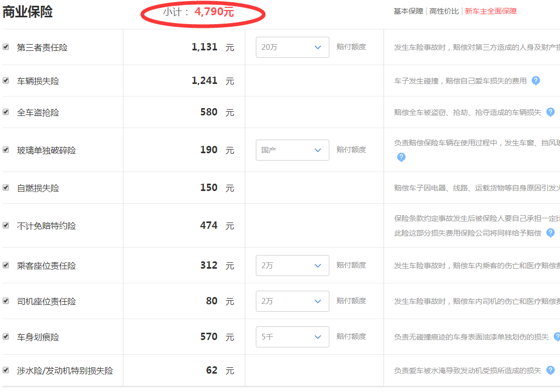The height and width of the screenshot is (392, 560).
Task: Open 5千 dropdown for 车身划痕险
Action: [x=292, y=337]
